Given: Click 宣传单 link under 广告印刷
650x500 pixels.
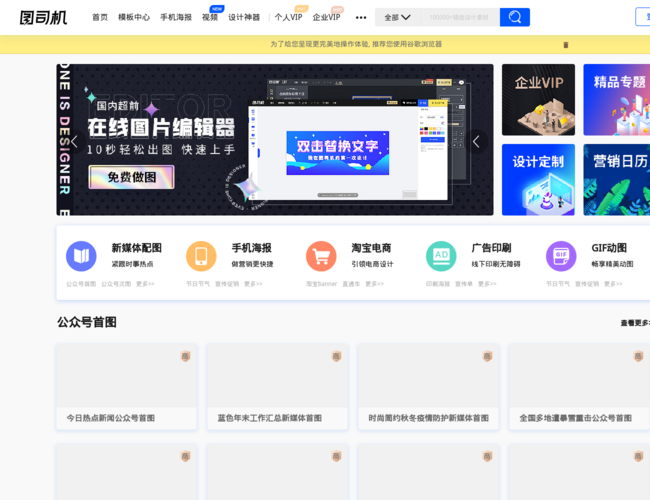Looking at the screenshot, I should [464, 284].
